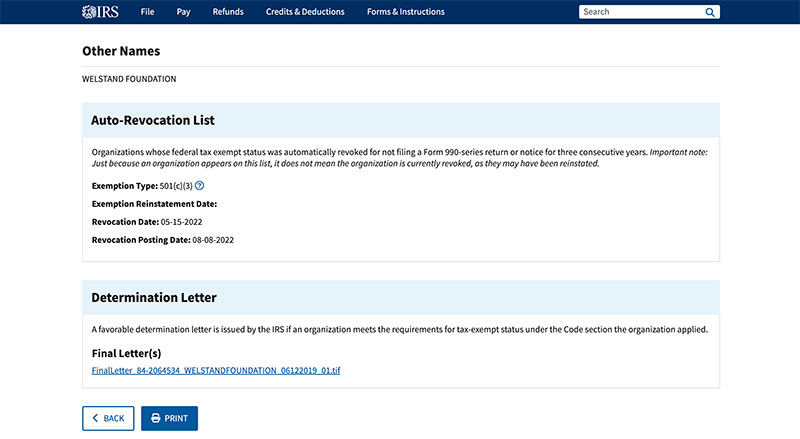Select the WELSTAND FOUNDATION name text

[129, 79]
